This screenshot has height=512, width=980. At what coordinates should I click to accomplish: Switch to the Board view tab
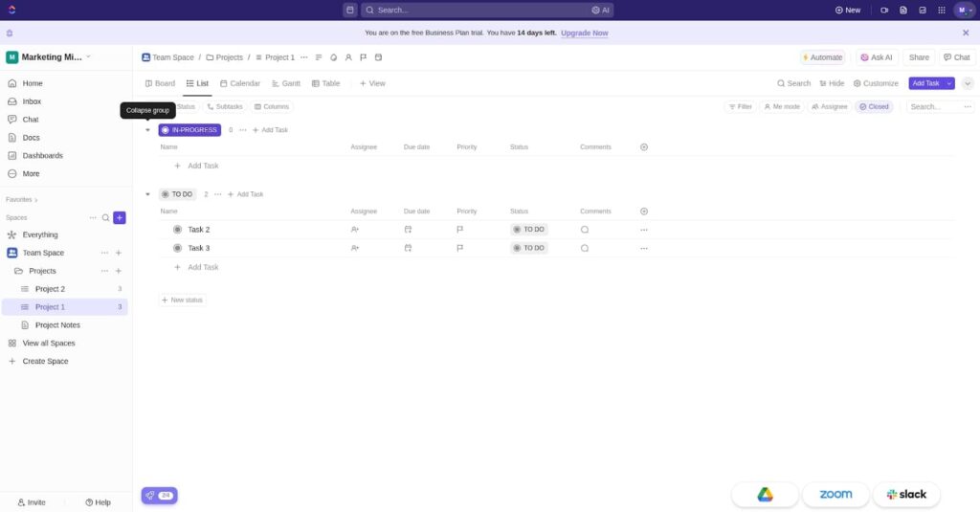(160, 83)
